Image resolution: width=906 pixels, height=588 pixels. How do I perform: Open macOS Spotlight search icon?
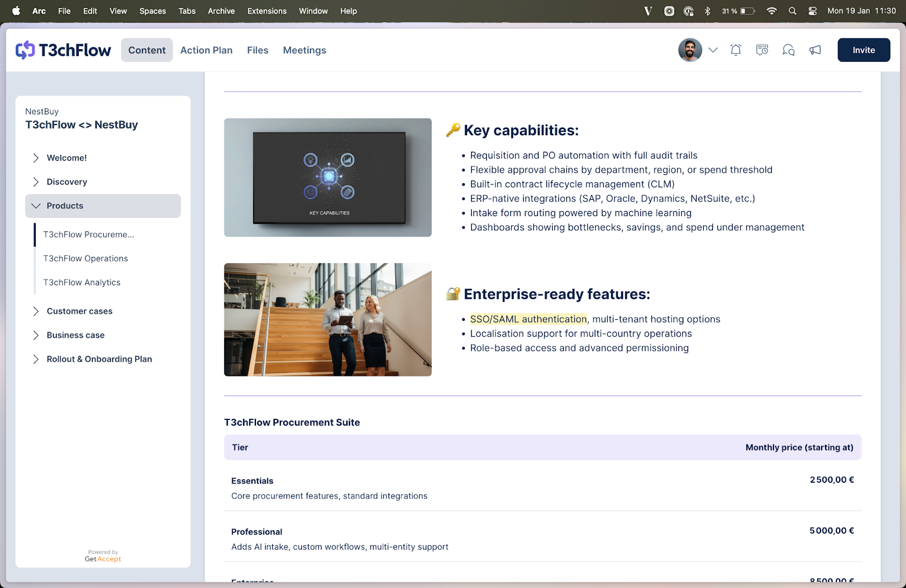pos(792,11)
